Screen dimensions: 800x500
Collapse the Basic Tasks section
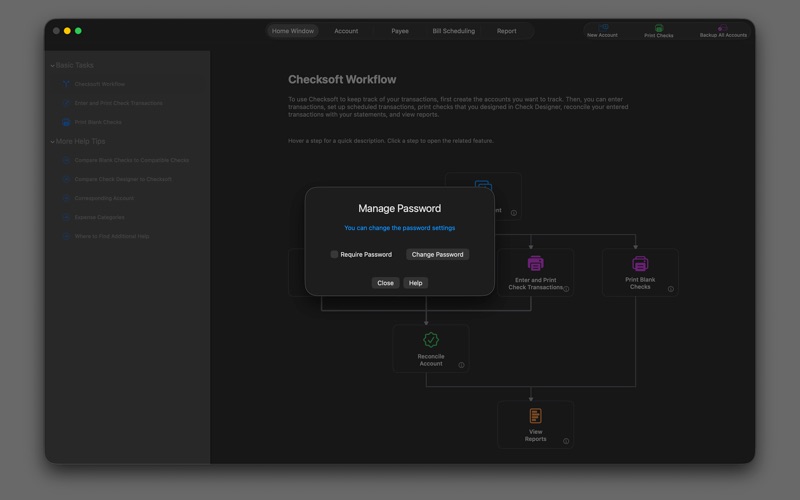click(x=53, y=66)
